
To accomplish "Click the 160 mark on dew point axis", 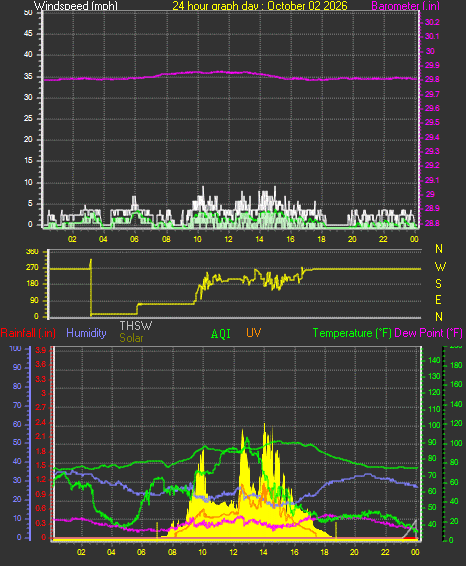I will 456,384.
